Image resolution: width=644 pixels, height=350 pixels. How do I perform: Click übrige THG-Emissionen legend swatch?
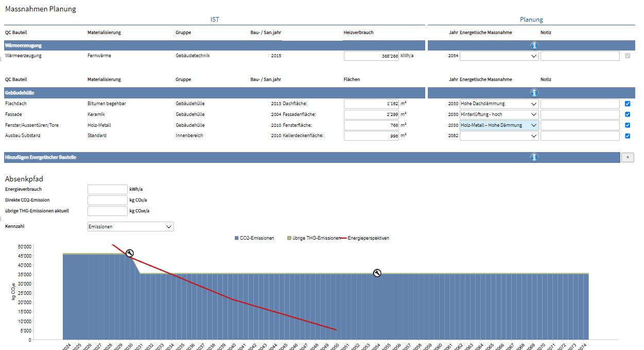[x=289, y=238]
